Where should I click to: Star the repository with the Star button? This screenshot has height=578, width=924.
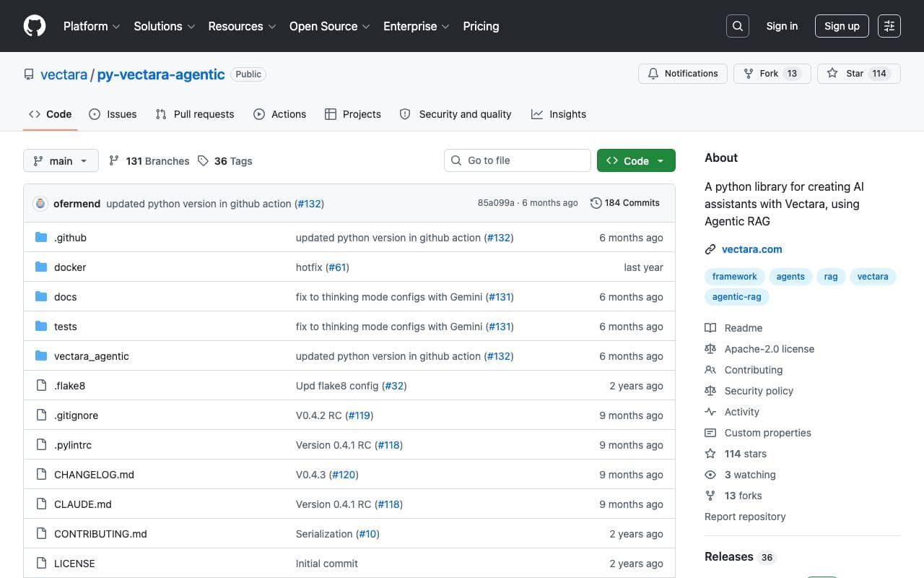tap(859, 74)
